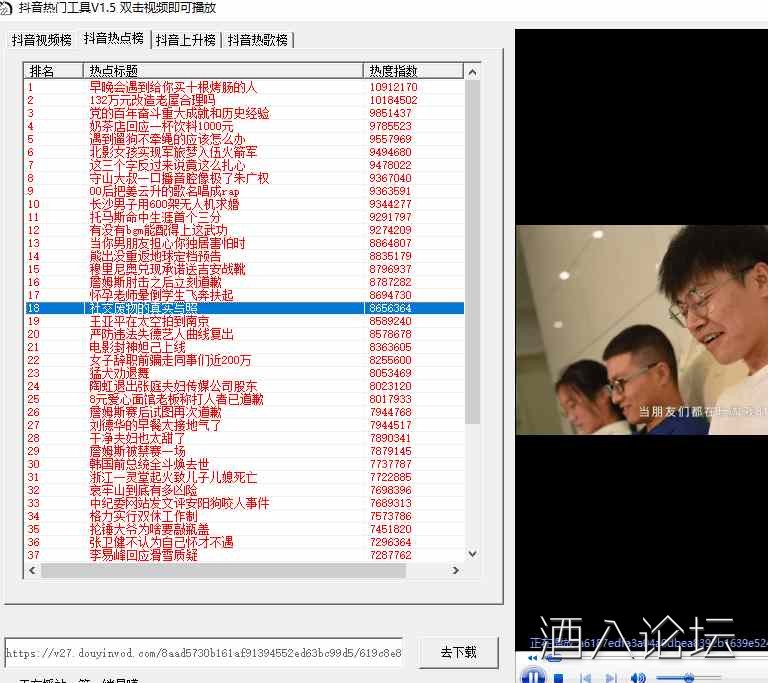
Task: Click the list's scroll down arrow
Action: click(x=472, y=554)
